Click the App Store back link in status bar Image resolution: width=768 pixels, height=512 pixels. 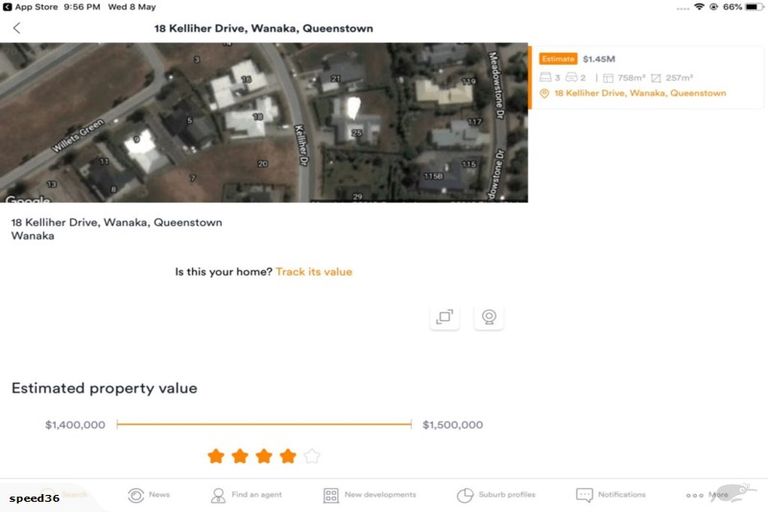[x=30, y=7]
